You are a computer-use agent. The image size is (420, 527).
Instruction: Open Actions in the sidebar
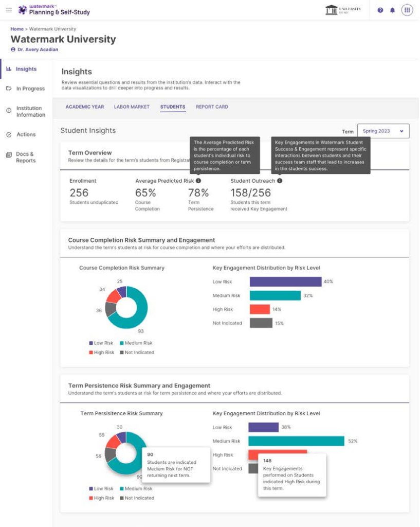coord(26,134)
